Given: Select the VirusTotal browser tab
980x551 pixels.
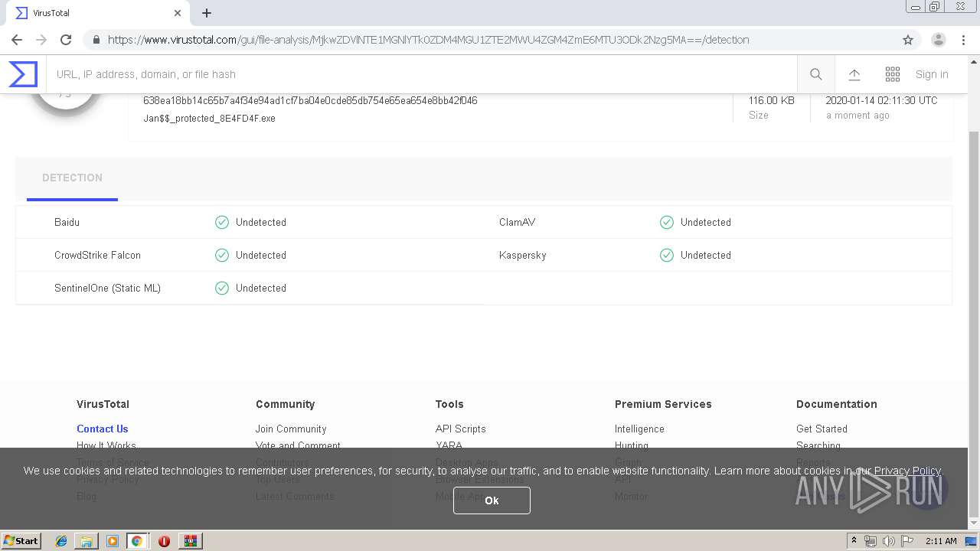Looking at the screenshot, I should coord(98,13).
